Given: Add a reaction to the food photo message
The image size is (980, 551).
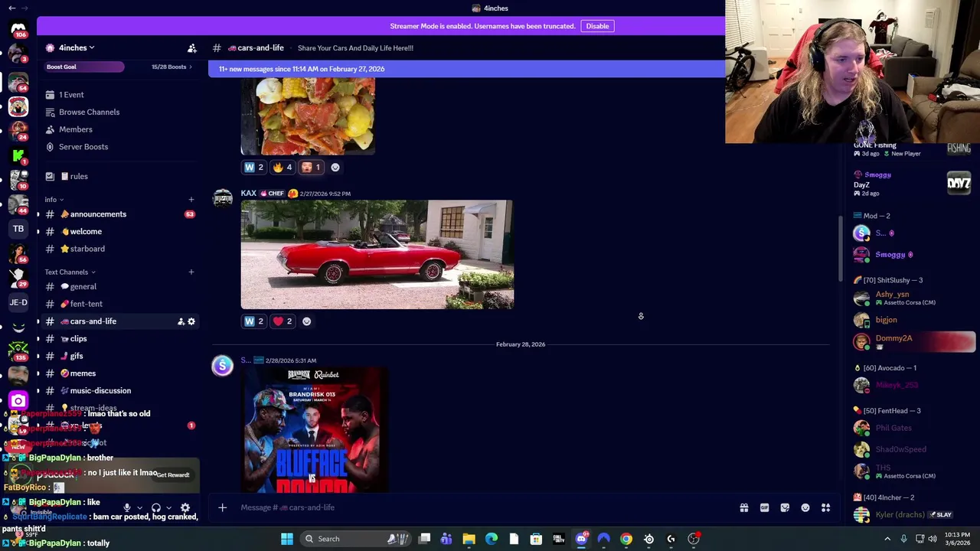Looking at the screenshot, I should pyautogui.click(x=335, y=168).
